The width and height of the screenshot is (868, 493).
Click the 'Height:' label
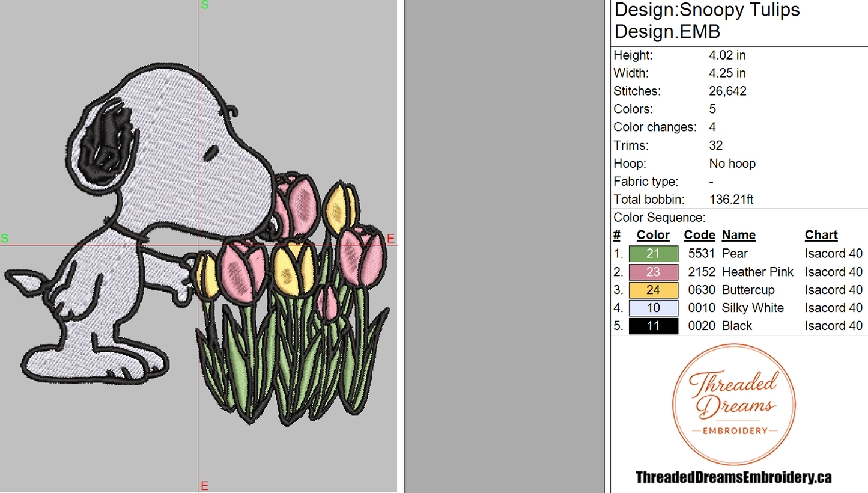633,55
